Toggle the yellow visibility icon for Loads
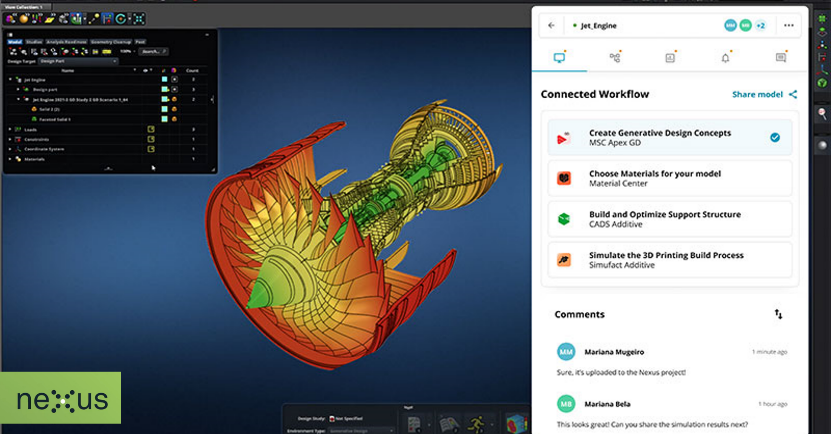 tap(151, 129)
